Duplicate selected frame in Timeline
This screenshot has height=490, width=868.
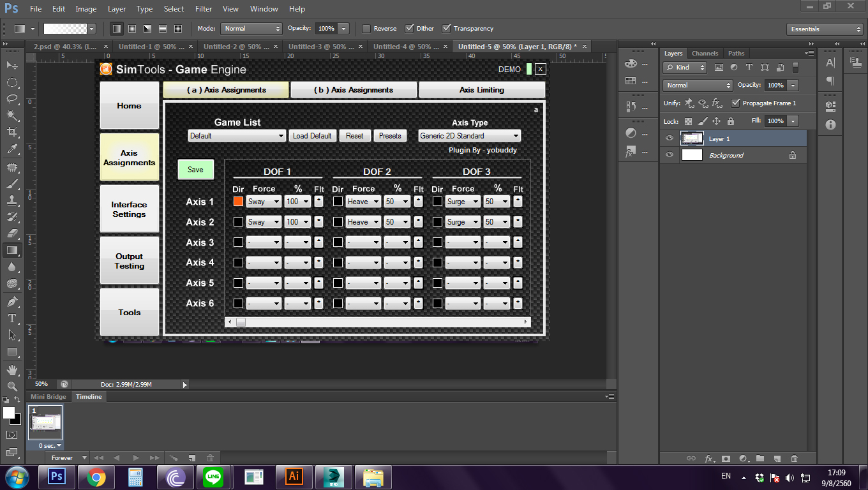tap(192, 458)
